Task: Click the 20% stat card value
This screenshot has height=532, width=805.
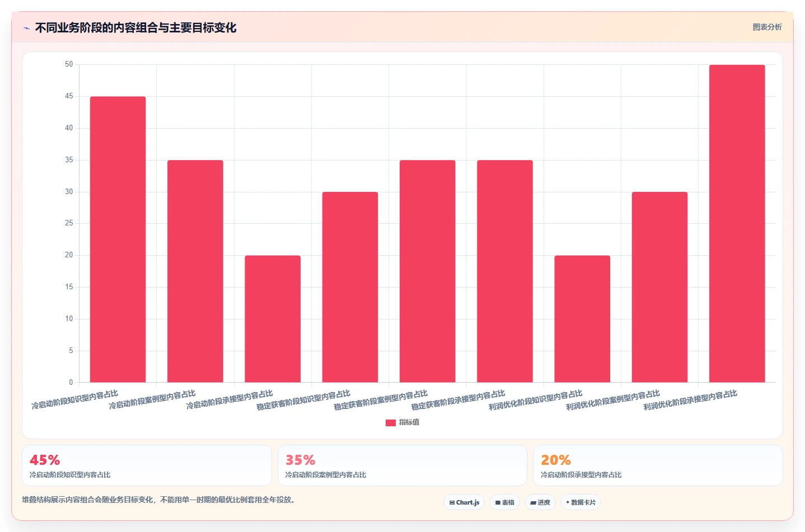Action: point(556,460)
